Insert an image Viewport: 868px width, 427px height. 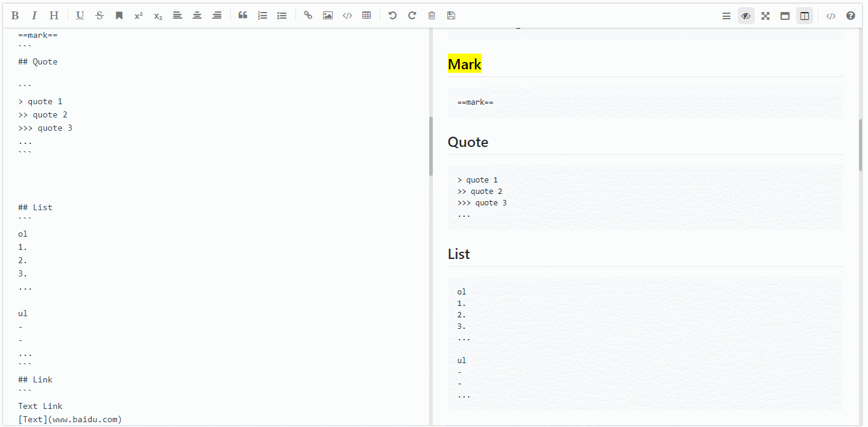click(327, 16)
